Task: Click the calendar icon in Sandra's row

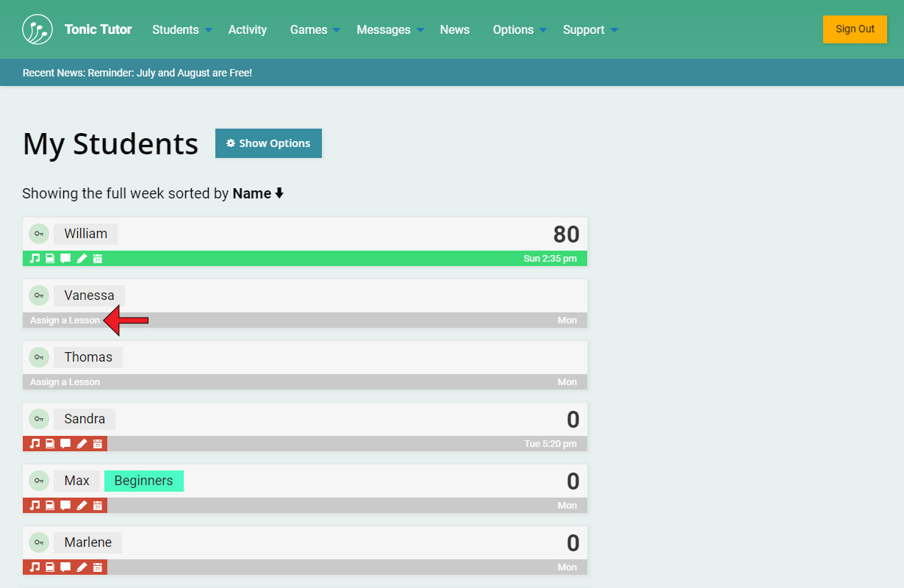Action: 98,444
